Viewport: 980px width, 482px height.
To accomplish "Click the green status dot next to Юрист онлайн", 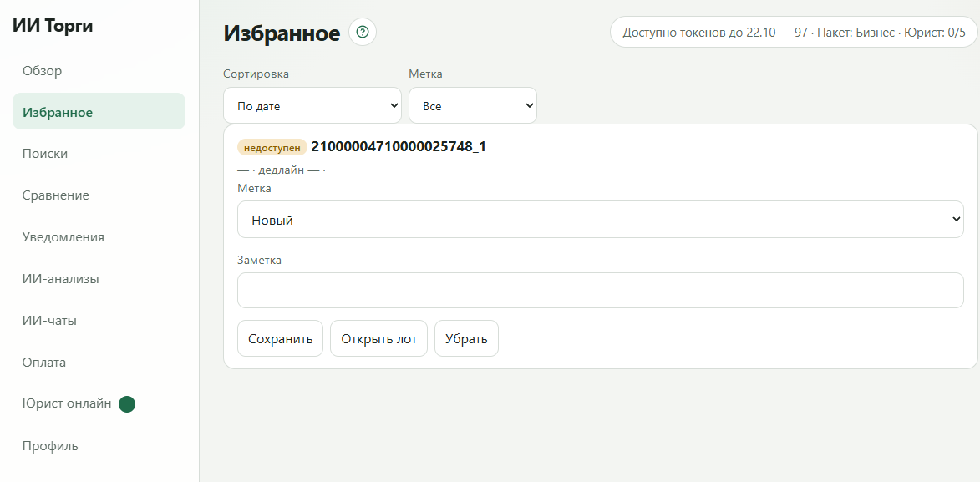I will pyautogui.click(x=127, y=404).
